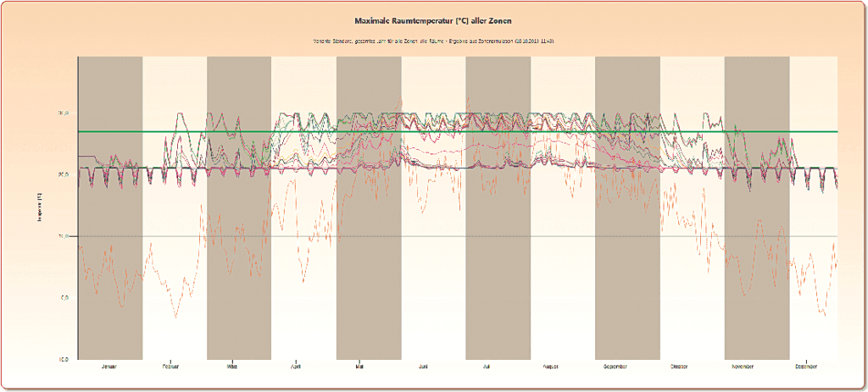
Task: Click the 'Mai' x-axis label
Action: pos(360,367)
